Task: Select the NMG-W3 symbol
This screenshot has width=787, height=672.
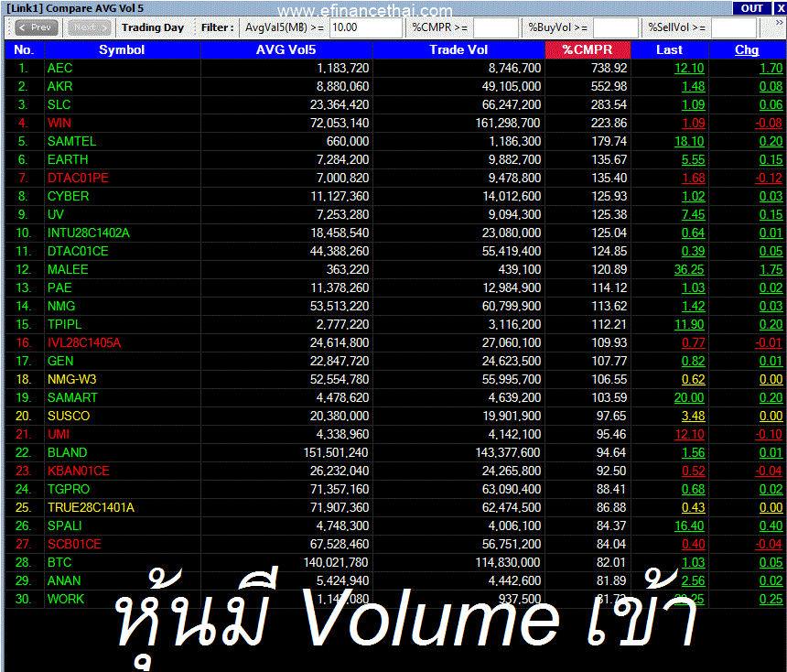Action: coord(71,380)
